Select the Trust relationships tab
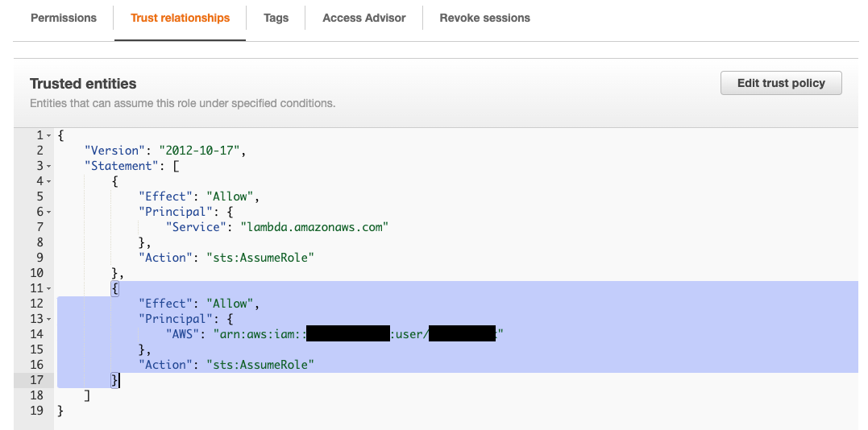Screen dimensions: 868x430 pos(180,19)
